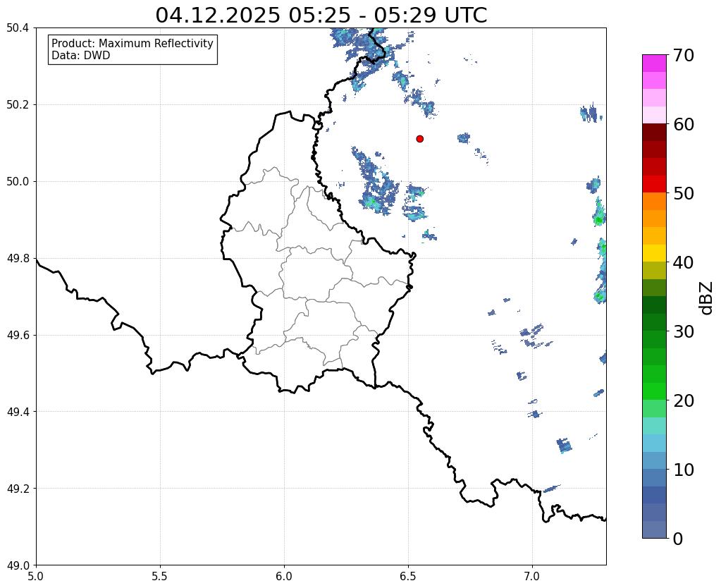The height and width of the screenshot is (588, 721).
Task: Click the longitude axis label 6.0
Action: [284, 576]
